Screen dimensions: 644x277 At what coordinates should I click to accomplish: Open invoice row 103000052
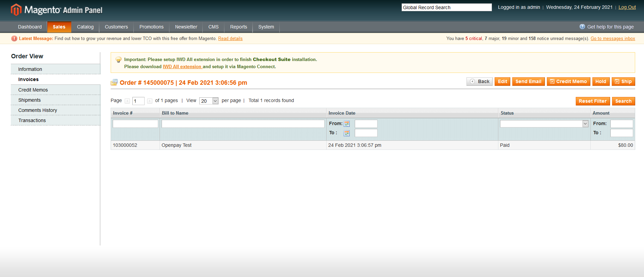(125, 145)
